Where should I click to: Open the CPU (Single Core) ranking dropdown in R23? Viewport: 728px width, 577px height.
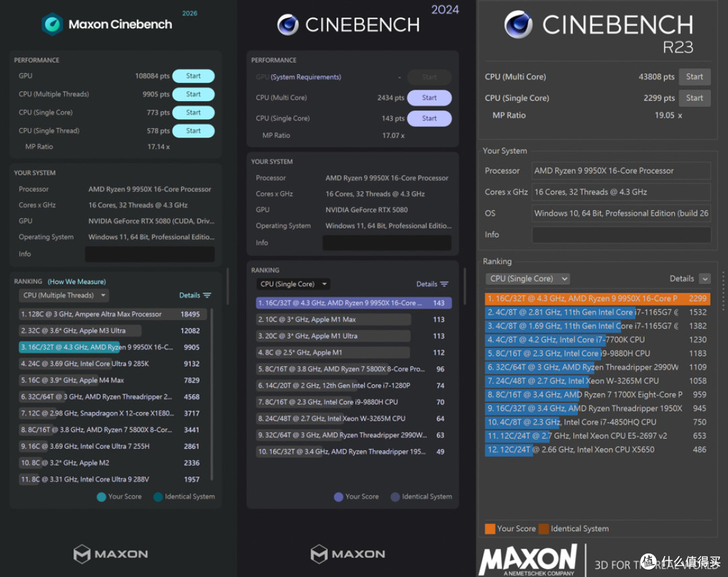[527, 278]
